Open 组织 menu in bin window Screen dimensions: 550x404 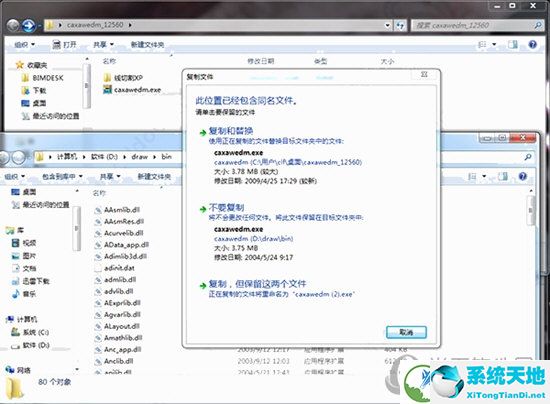pyautogui.click(x=14, y=176)
